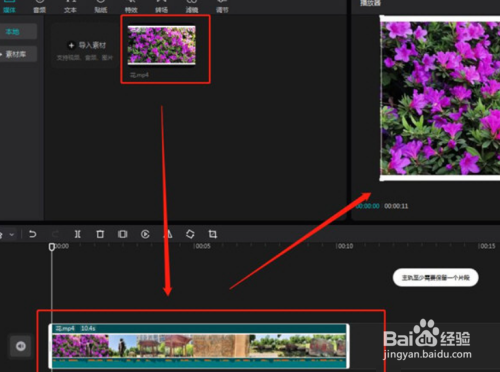Click the 花.mp4 file name in media bin
The width and height of the screenshot is (500, 372).
139,75
